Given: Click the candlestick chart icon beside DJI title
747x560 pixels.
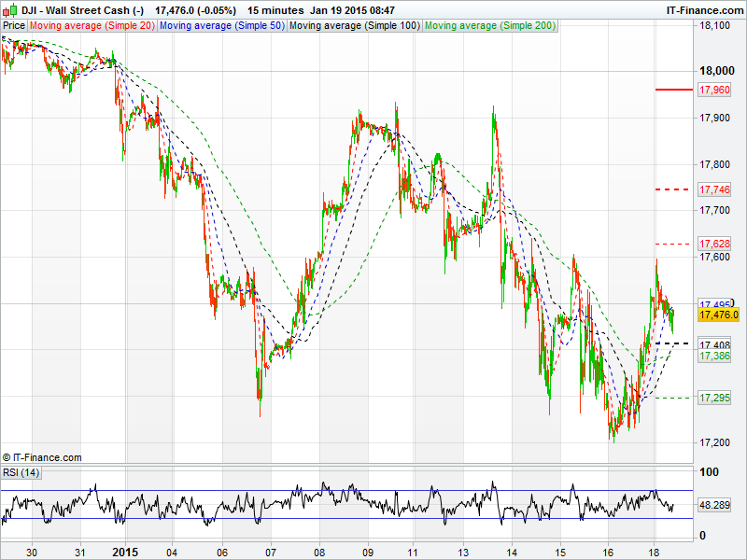Looking at the screenshot, I should [9, 9].
